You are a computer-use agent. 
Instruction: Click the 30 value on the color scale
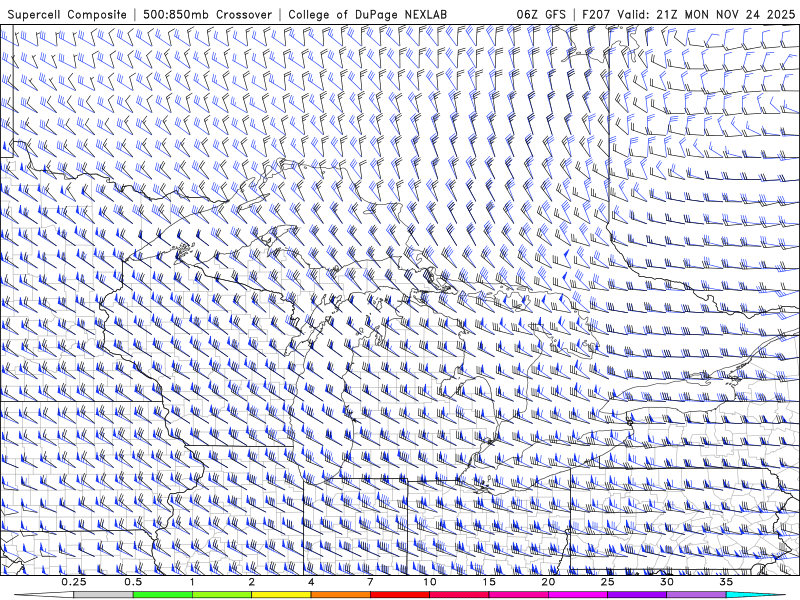[x=666, y=582]
